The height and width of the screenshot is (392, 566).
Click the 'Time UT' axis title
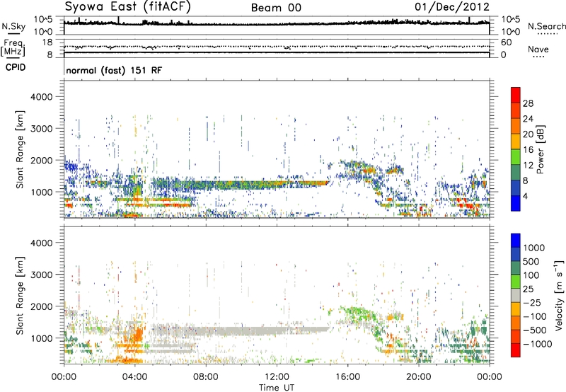point(277,388)
